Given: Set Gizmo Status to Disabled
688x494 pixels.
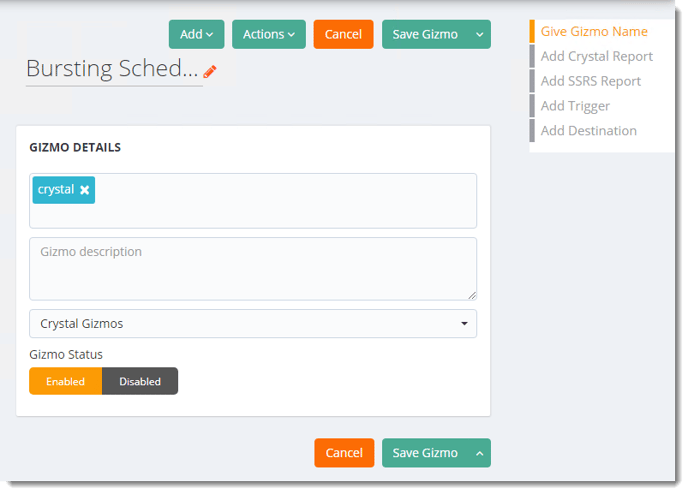Looking at the screenshot, I should tap(140, 381).
